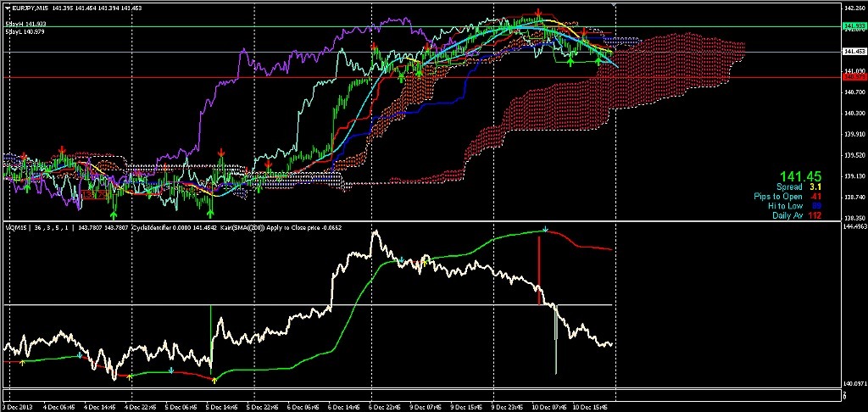Click the 6 Dec 22:45 time axis label
The width and height of the screenshot is (868, 412).
(383, 406)
